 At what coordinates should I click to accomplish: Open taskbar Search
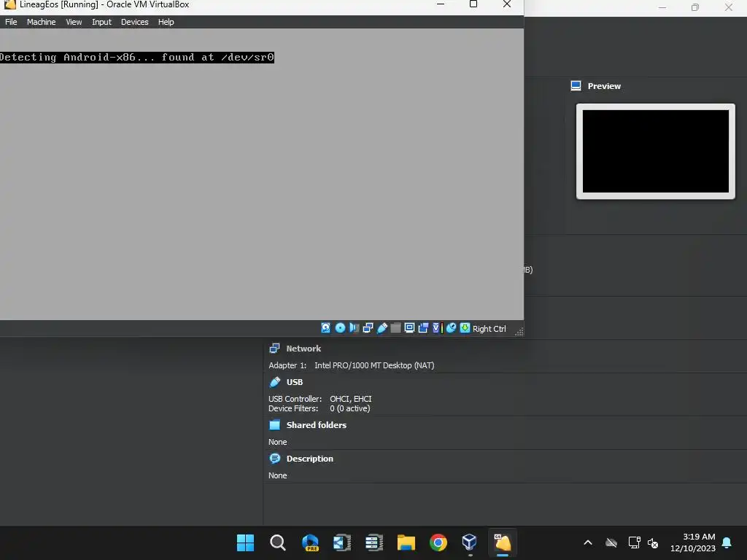pyautogui.click(x=278, y=542)
